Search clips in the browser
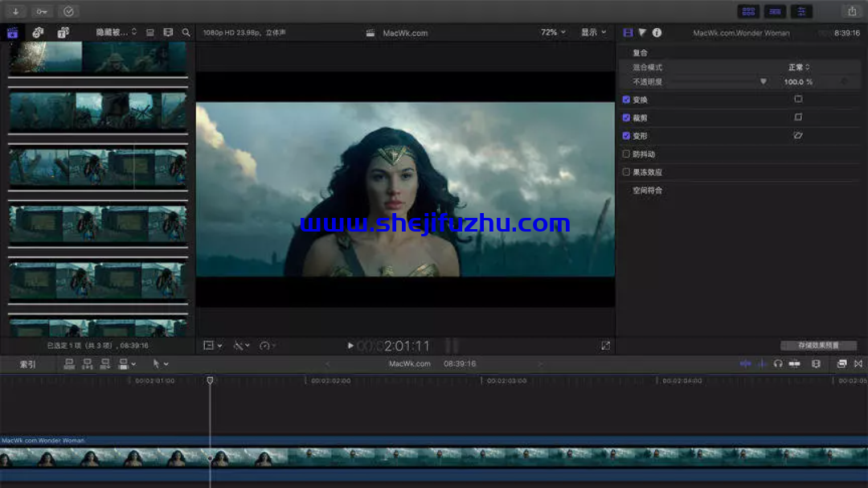Screen dimensions: 868x488 pyautogui.click(x=186, y=33)
